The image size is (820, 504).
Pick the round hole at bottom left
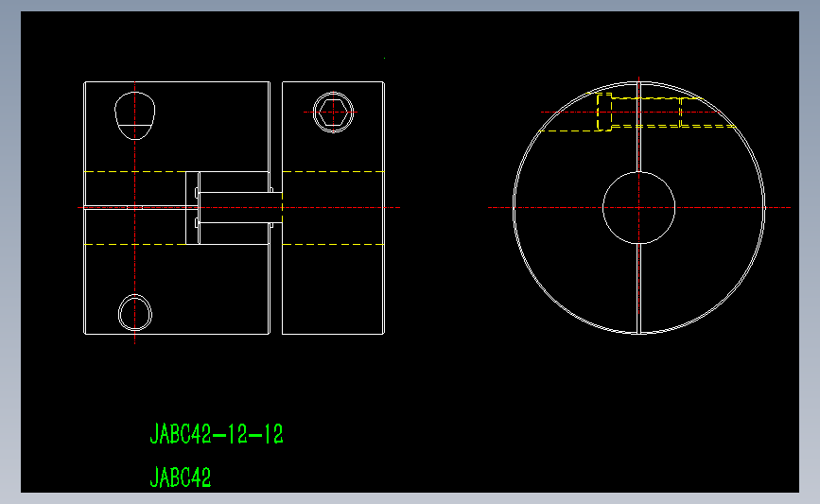(x=135, y=313)
